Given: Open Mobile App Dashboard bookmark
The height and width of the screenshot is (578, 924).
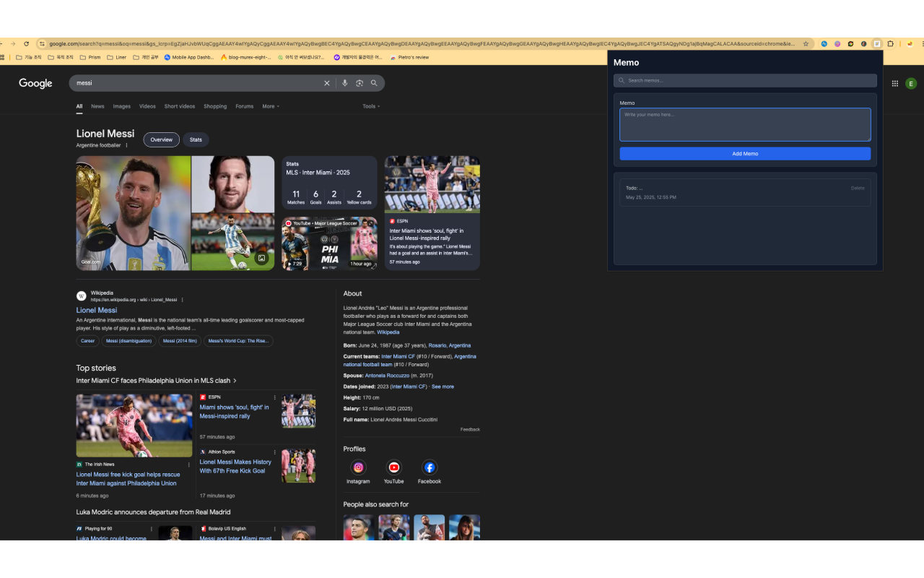Looking at the screenshot, I should [189, 57].
